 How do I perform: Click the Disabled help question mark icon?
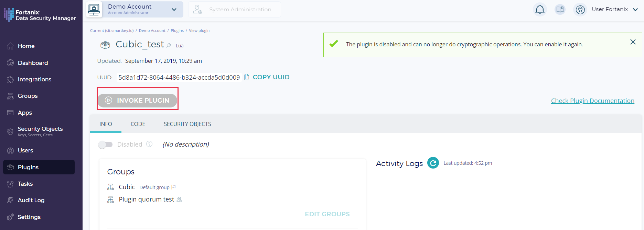pos(149,144)
